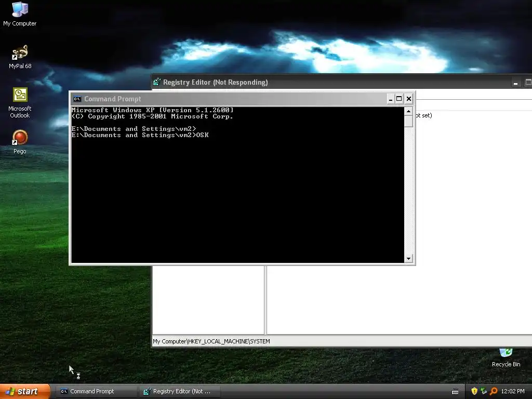532x399 pixels.
Task: Open the Microsoft Outlook desktop icon
Action: click(x=20, y=103)
